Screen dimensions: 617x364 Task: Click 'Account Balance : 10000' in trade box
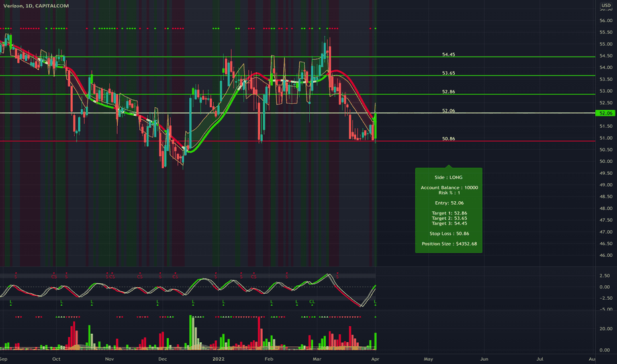450,187
